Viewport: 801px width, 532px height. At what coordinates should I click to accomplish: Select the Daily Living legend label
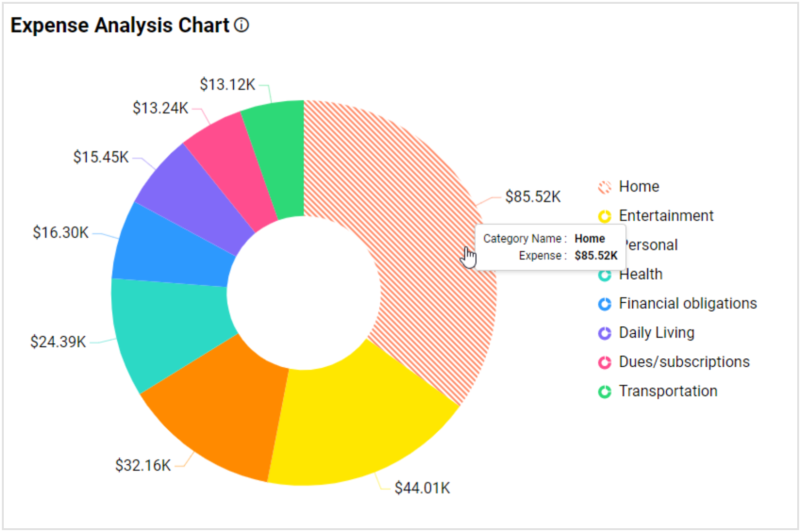(x=656, y=333)
